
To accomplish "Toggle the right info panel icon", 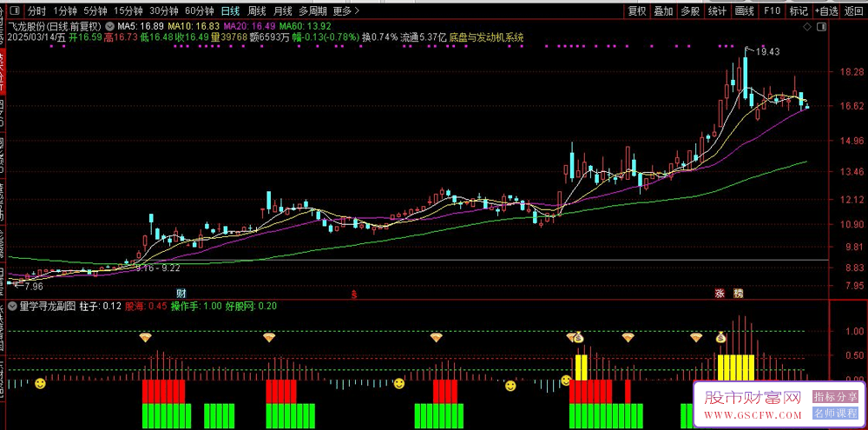I will pyautogui.click(x=823, y=27).
